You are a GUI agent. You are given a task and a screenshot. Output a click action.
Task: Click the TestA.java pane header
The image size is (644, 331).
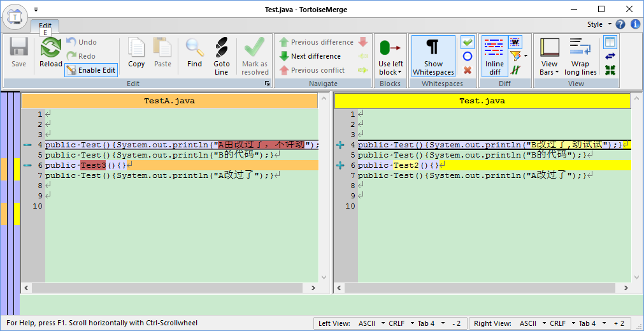[169, 101]
